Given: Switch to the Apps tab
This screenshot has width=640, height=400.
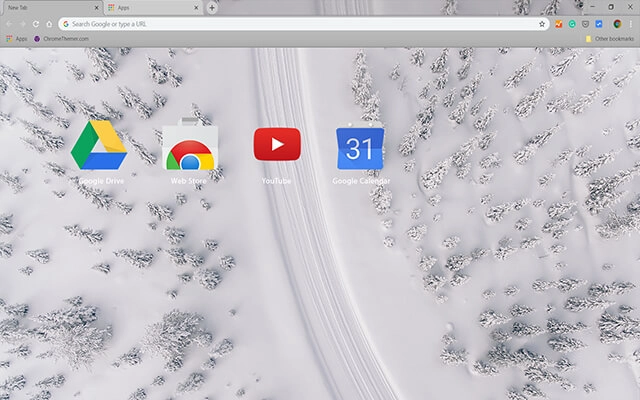Looking at the screenshot, I should [154, 8].
